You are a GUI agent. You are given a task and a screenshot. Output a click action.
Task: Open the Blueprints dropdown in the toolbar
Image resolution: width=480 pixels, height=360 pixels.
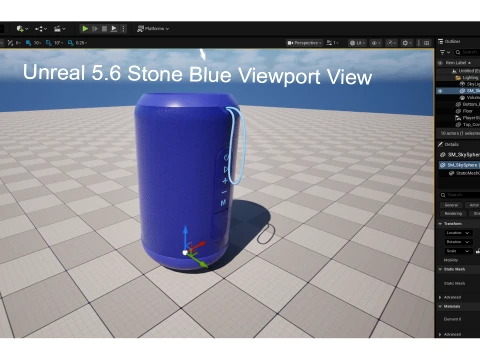coord(41,29)
